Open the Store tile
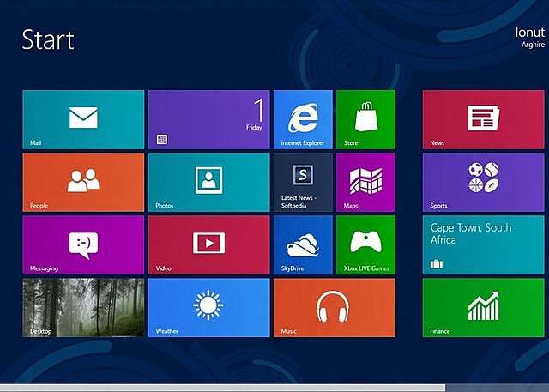 [x=366, y=120]
